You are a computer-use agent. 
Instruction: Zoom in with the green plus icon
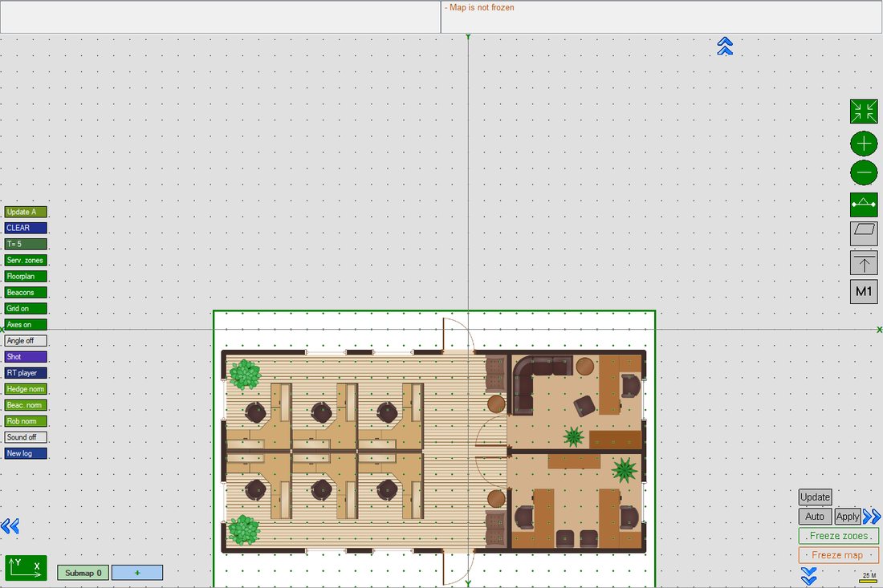click(x=863, y=144)
